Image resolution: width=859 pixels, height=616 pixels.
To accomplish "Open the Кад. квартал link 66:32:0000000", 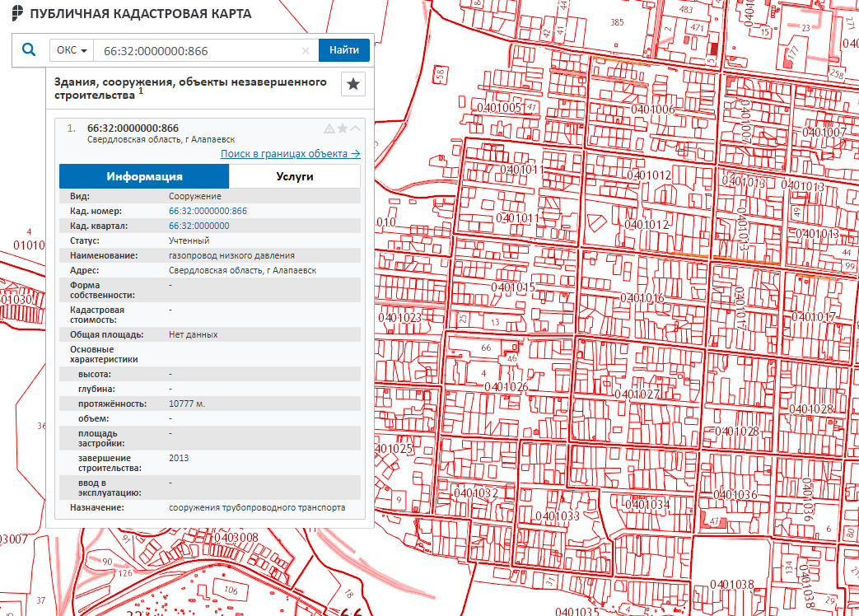I will (198, 226).
